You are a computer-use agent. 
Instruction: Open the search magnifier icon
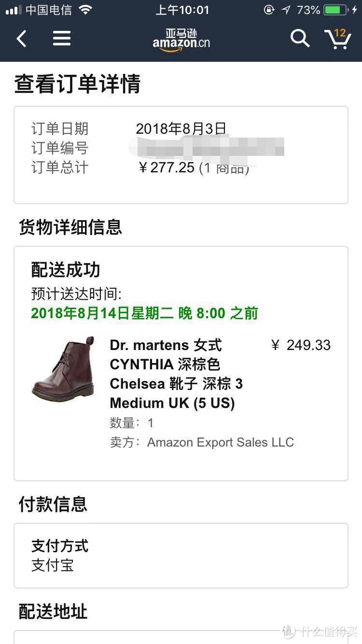click(x=300, y=38)
